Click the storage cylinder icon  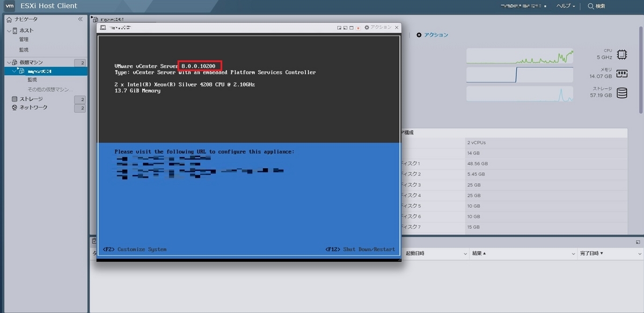(621, 93)
